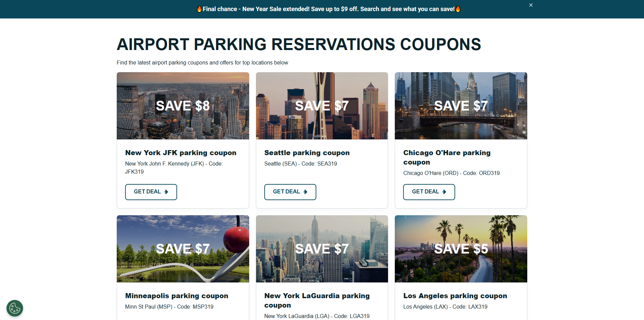Click the SAVE $5 Los Angeles palms image
The width and height of the screenshot is (644, 320).
[x=461, y=248]
